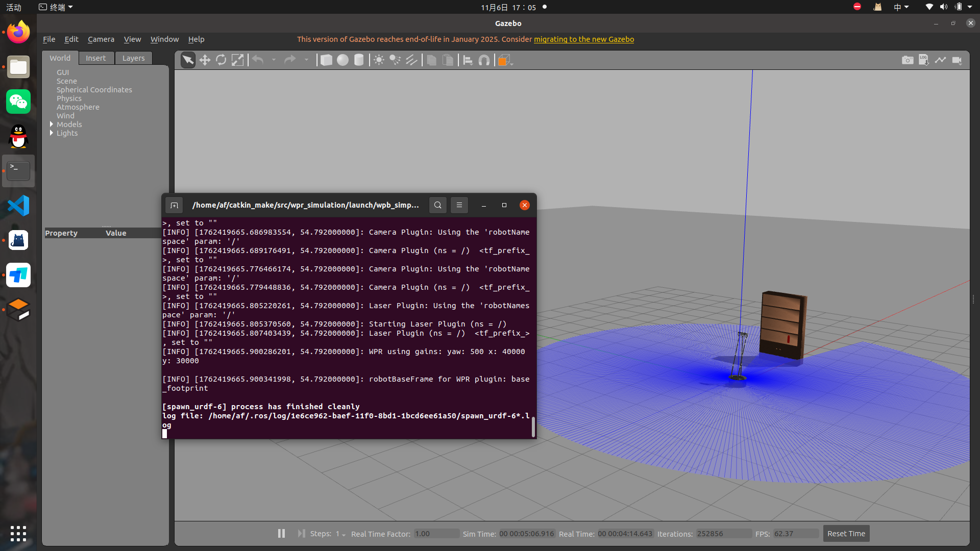The image size is (980, 551).
Task: Toggle video recording icon
Action: point(957,60)
